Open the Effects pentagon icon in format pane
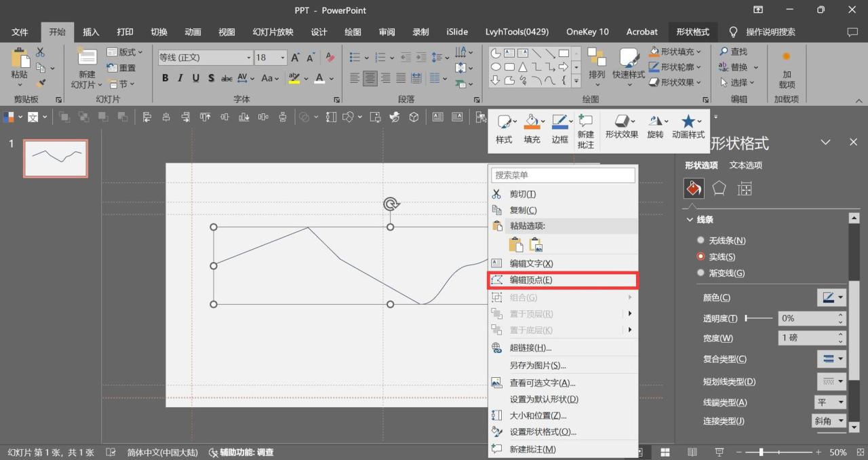Image resolution: width=868 pixels, height=460 pixels. point(719,189)
